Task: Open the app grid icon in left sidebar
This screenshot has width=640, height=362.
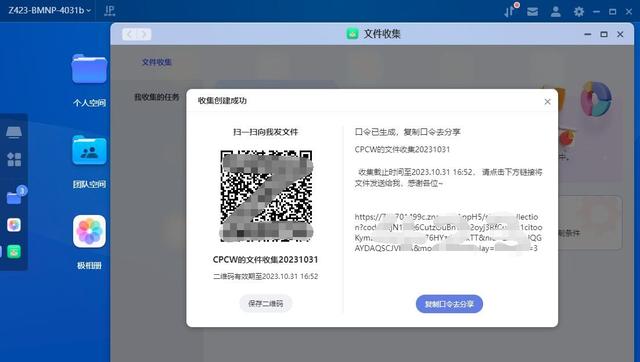Action: [x=14, y=159]
